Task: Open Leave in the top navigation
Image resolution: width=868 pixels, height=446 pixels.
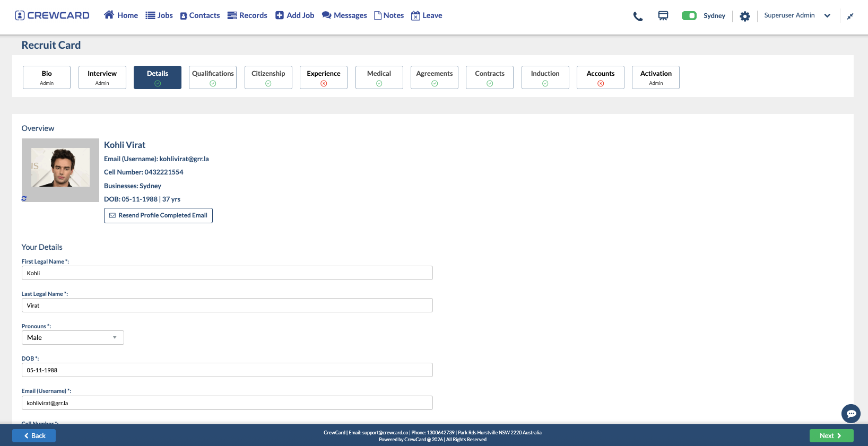Action: click(427, 15)
